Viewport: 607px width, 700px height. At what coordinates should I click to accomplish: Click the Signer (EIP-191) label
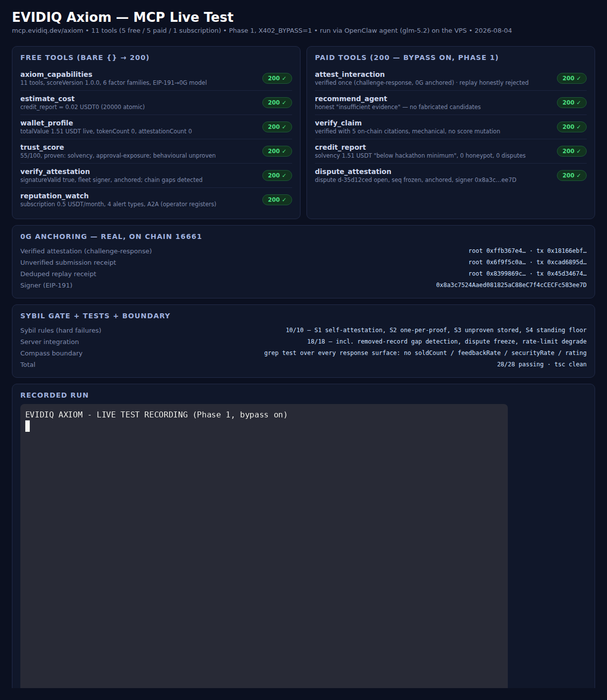click(x=46, y=286)
